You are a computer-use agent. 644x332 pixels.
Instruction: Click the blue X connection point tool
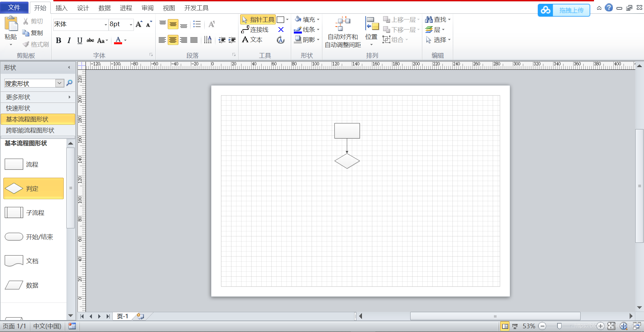tap(281, 30)
